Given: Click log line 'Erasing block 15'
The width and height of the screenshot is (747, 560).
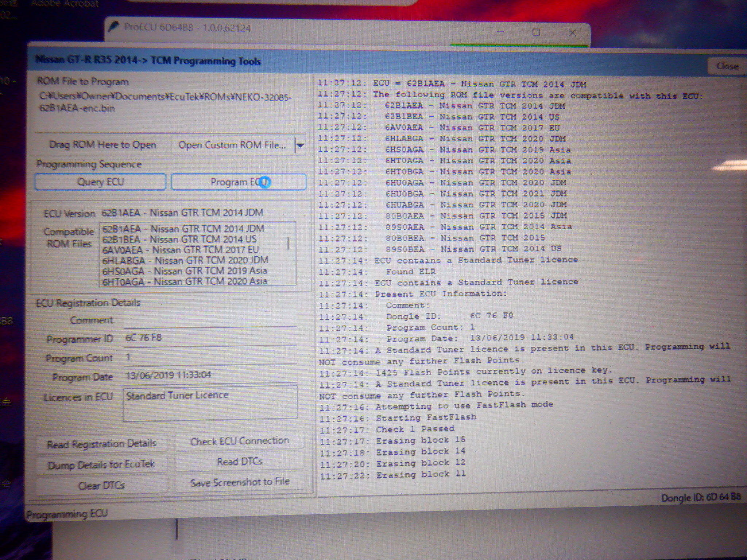Looking at the screenshot, I should coord(392,440).
